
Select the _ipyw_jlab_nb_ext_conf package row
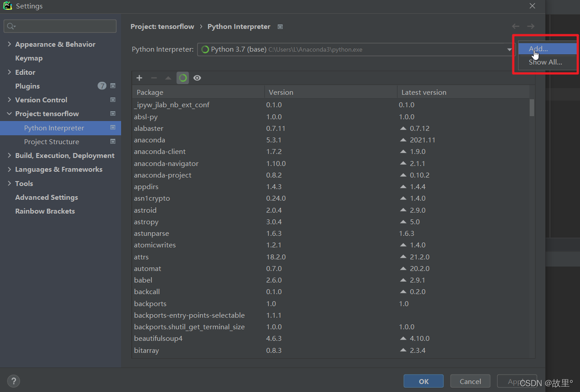coord(331,105)
